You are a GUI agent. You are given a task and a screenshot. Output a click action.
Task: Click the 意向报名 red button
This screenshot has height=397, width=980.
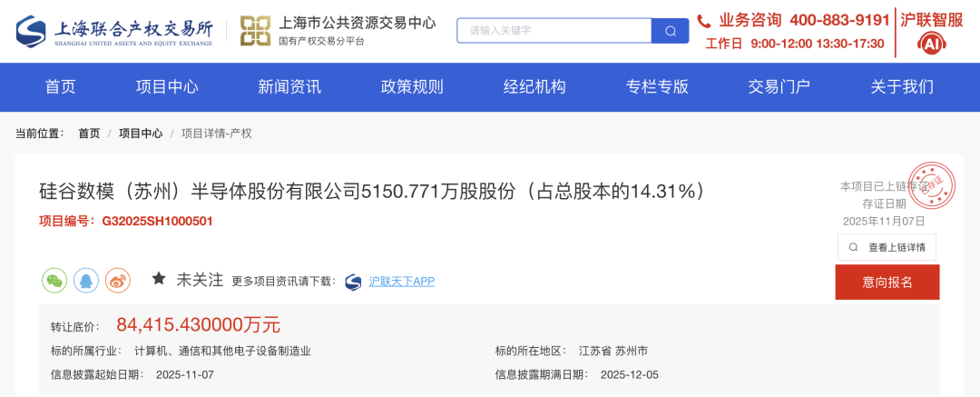click(887, 283)
